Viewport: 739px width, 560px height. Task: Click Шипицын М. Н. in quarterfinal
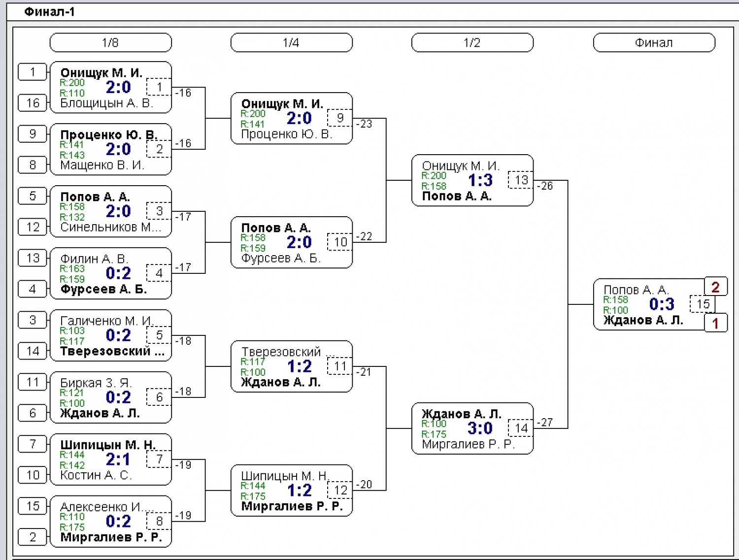(284, 476)
